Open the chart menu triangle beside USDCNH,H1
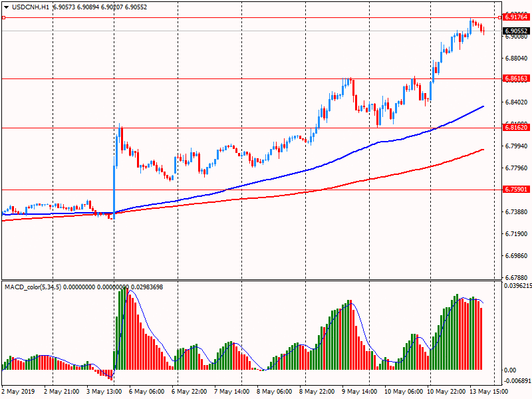This screenshot has width=532, height=399. (x=7, y=7)
